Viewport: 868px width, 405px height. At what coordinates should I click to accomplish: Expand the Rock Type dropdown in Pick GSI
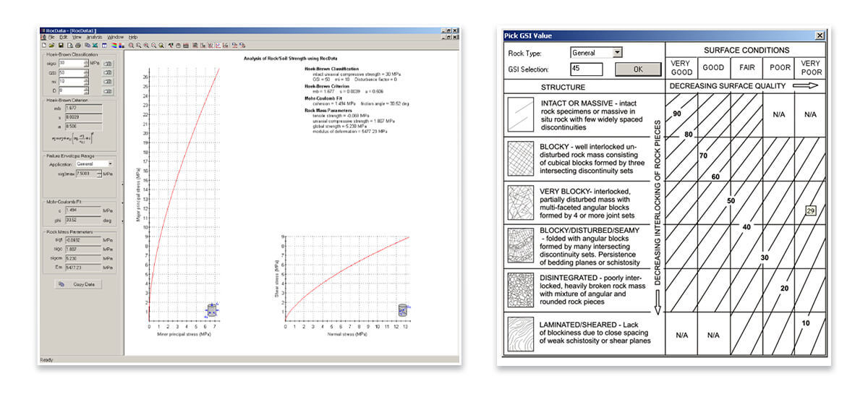[617, 53]
